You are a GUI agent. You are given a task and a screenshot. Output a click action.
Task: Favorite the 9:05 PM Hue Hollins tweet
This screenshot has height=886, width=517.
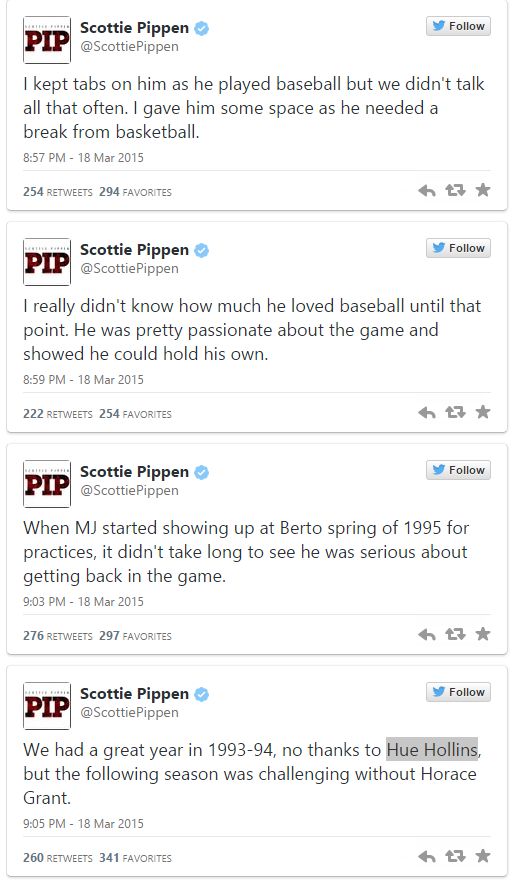tap(483, 856)
